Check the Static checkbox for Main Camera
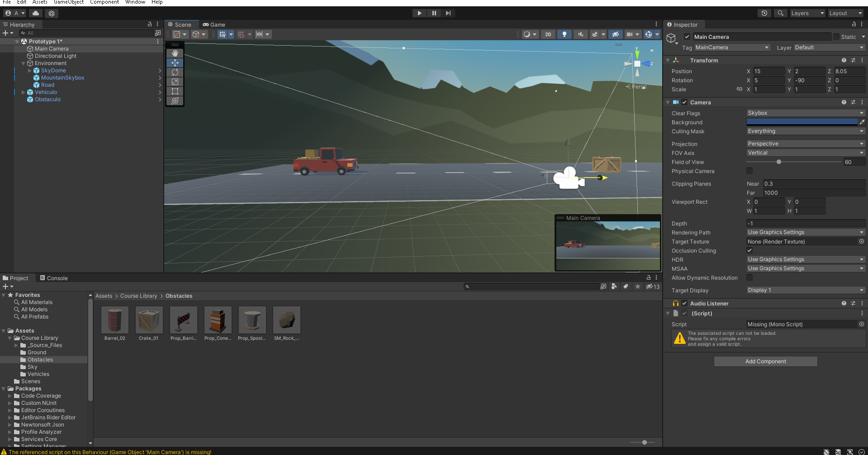The image size is (868, 455). [x=836, y=37]
